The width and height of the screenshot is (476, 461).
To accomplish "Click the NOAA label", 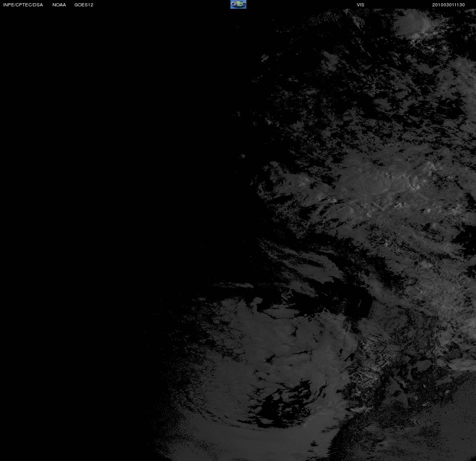I will [x=59, y=5].
